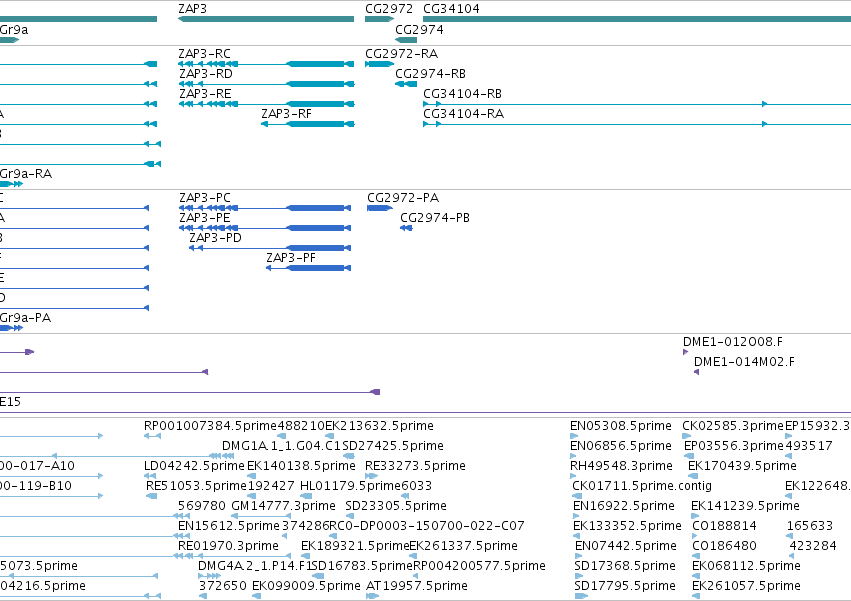Select EST EK068112.5prime

(746, 566)
